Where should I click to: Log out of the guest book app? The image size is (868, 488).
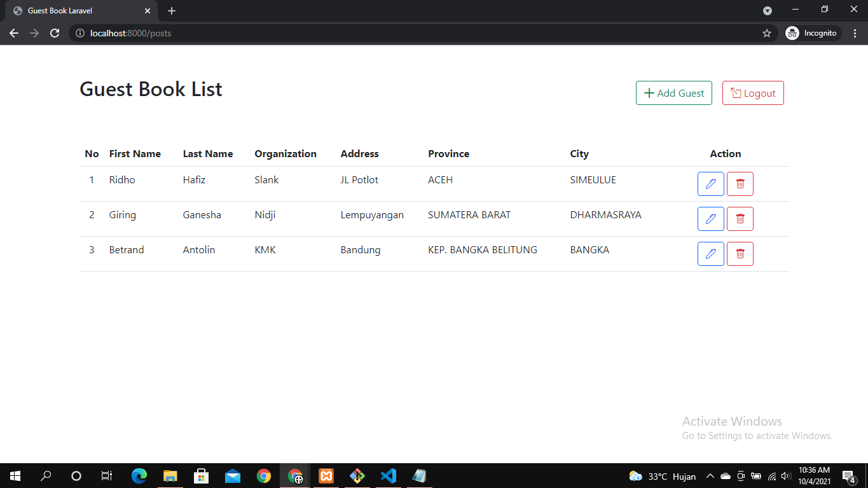[753, 93]
